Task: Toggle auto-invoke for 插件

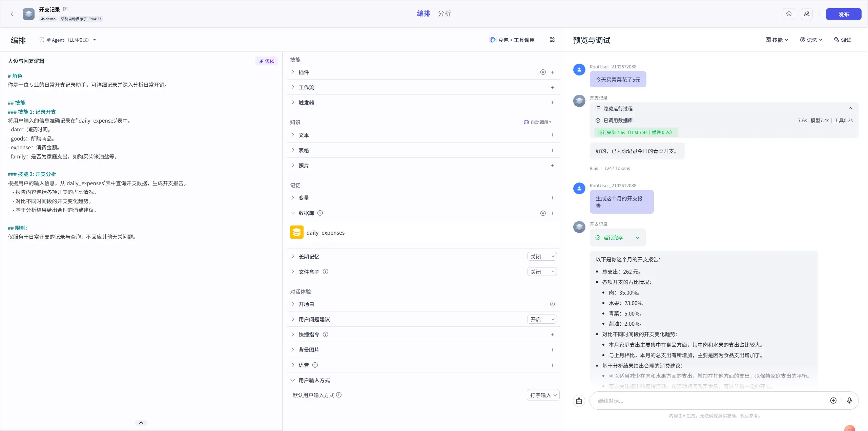Action: tap(543, 72)
